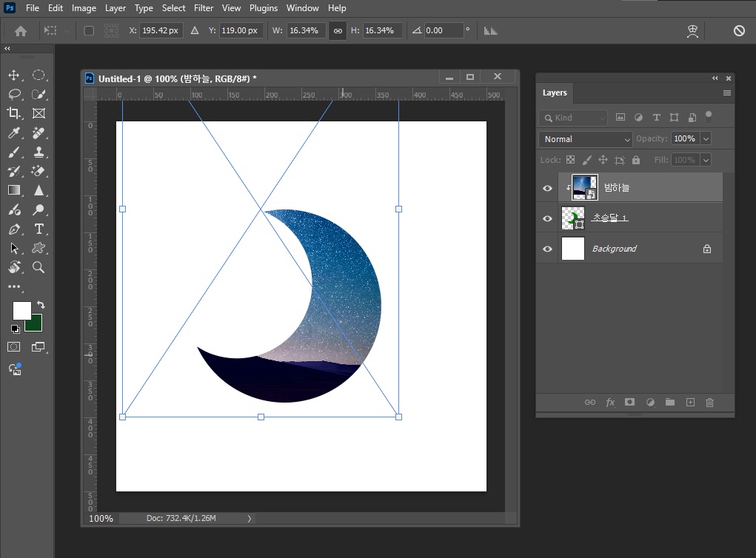756x558 pixels.
Task: Select the Eyedropper tool
Action: tap(13, 133)
